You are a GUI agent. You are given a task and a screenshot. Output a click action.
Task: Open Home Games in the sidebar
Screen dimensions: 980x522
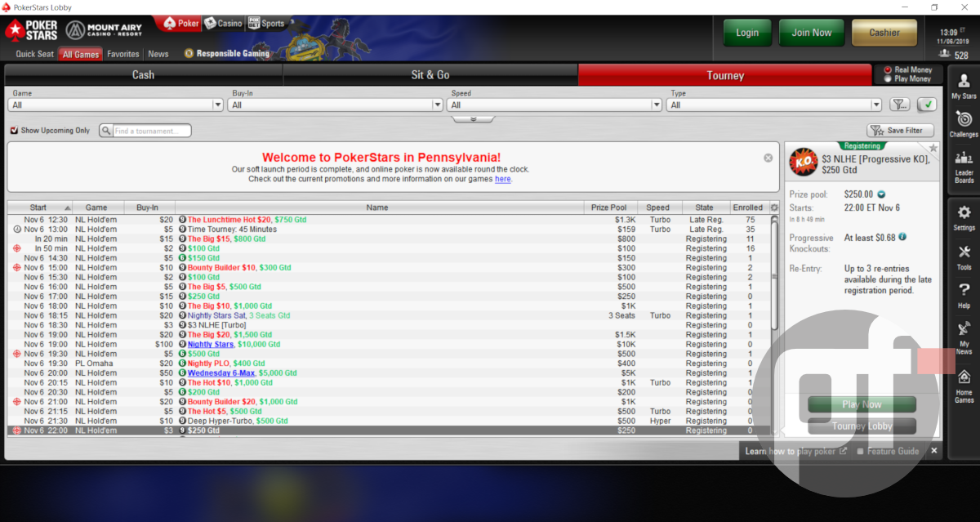click(x=964, y=386)
